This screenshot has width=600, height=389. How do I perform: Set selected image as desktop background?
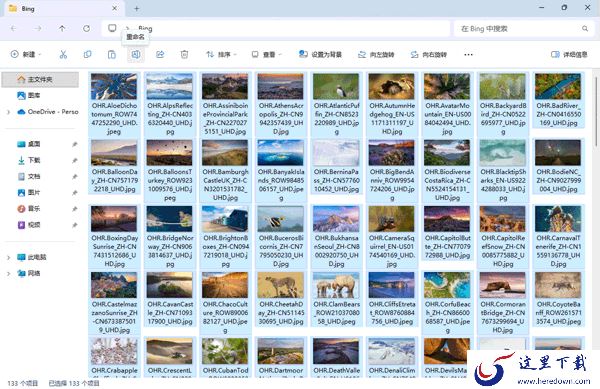point(320,54)
